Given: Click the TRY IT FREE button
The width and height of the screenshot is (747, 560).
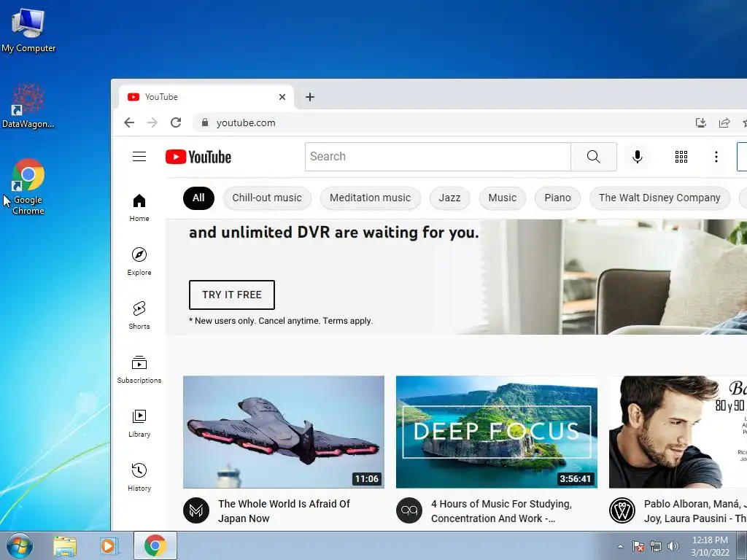Looking at the screenshot, I should click(x=231, y=295).
